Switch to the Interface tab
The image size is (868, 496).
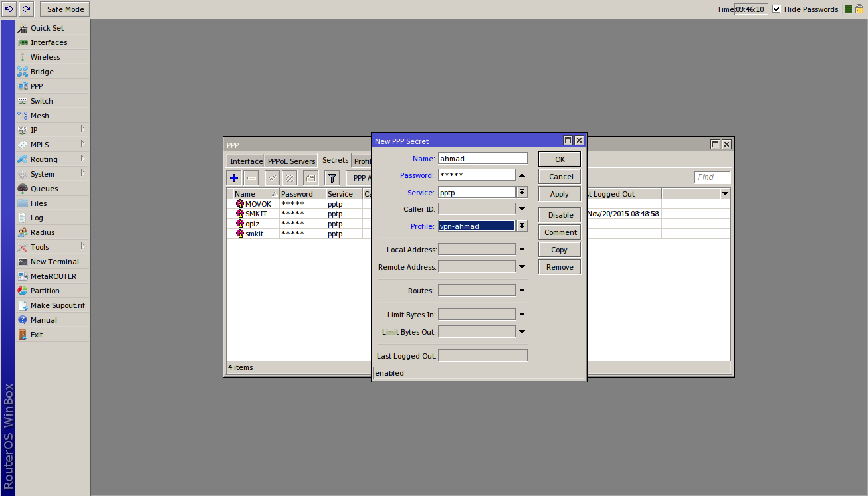246,161
